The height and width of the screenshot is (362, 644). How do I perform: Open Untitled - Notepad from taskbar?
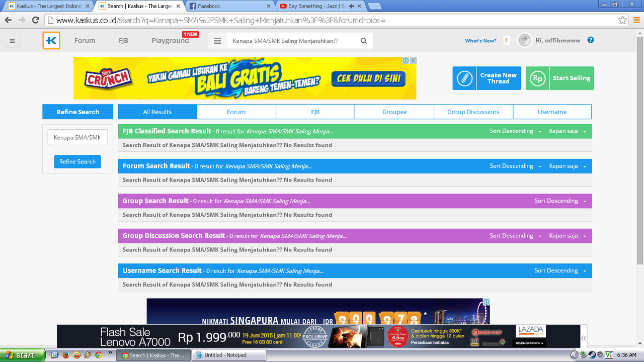229,355
